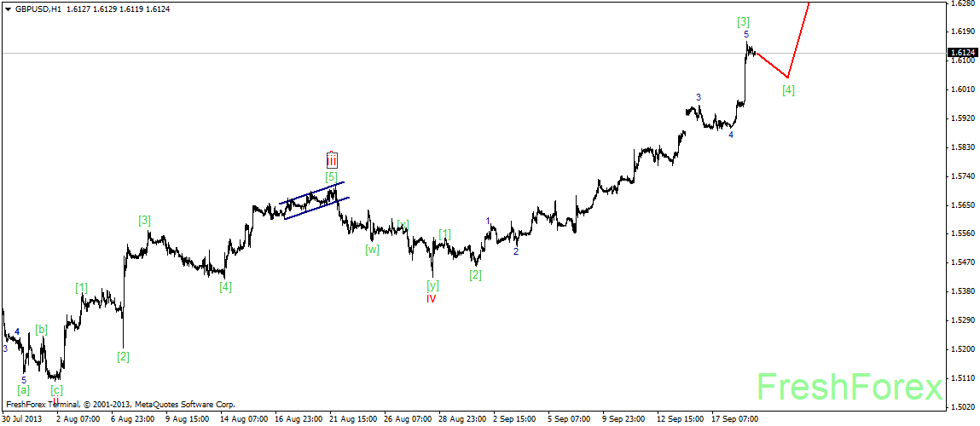Select the green [y] wave label
The image size is (980, 426).
pos(432,285)
